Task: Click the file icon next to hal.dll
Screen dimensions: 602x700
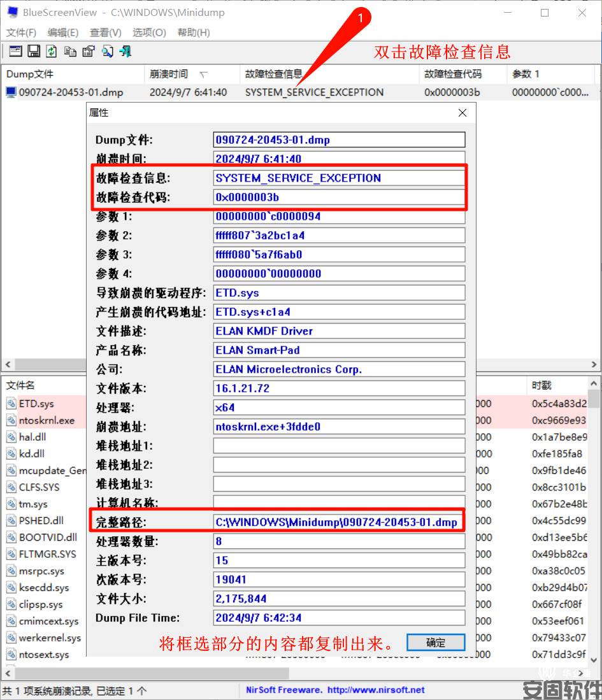Action: [11, 437]
